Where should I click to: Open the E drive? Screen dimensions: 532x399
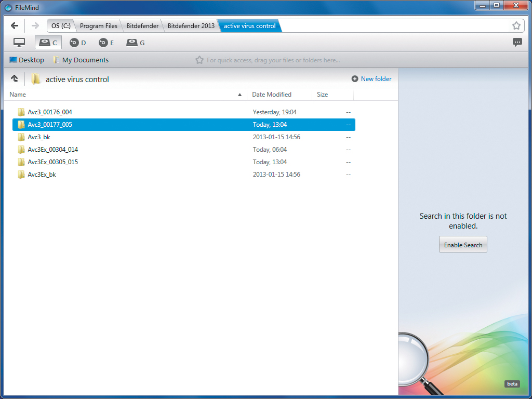click(105, 43)
